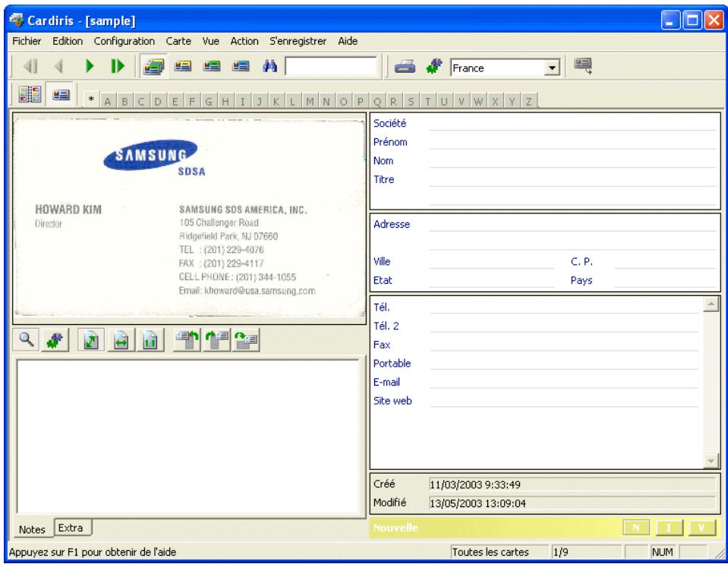728x564 pixels.
Task: Click the binoculars search icon
Action: pyautogui.click(x=269, y=66)
